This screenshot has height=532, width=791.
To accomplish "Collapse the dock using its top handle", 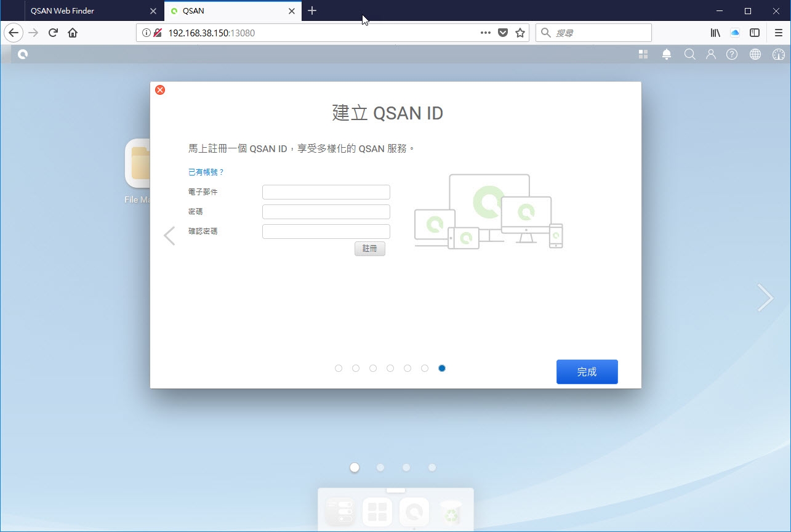I will pyautogui.click(x=396, y=490).
